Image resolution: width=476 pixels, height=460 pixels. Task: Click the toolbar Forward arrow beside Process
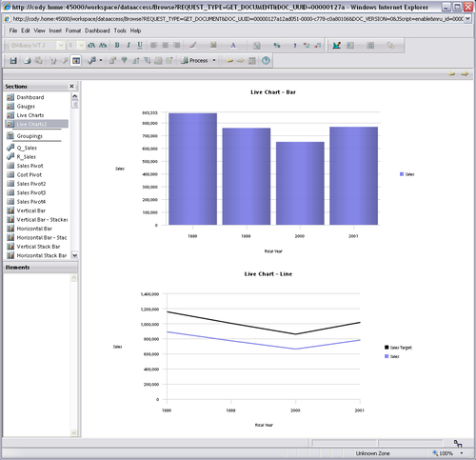click(241, 60)
